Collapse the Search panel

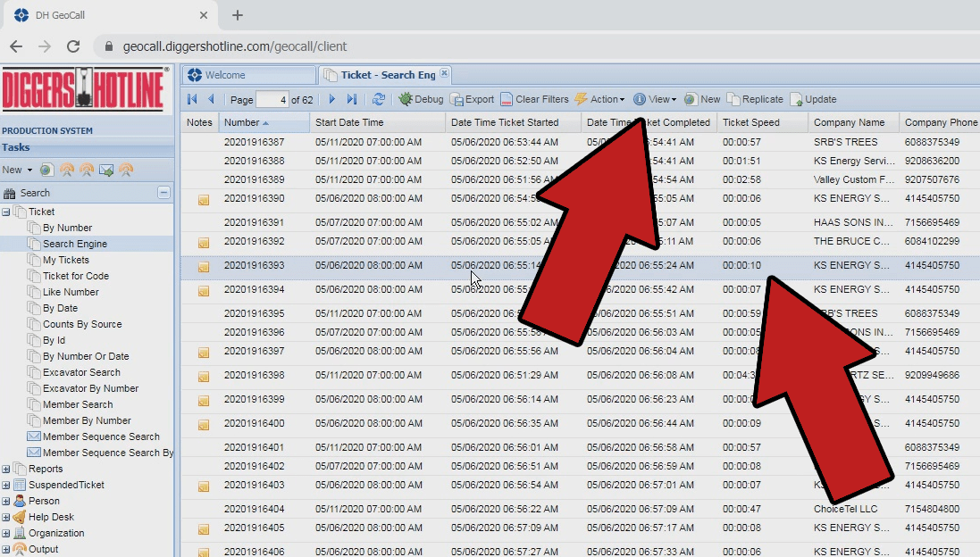tap(163, 192)
